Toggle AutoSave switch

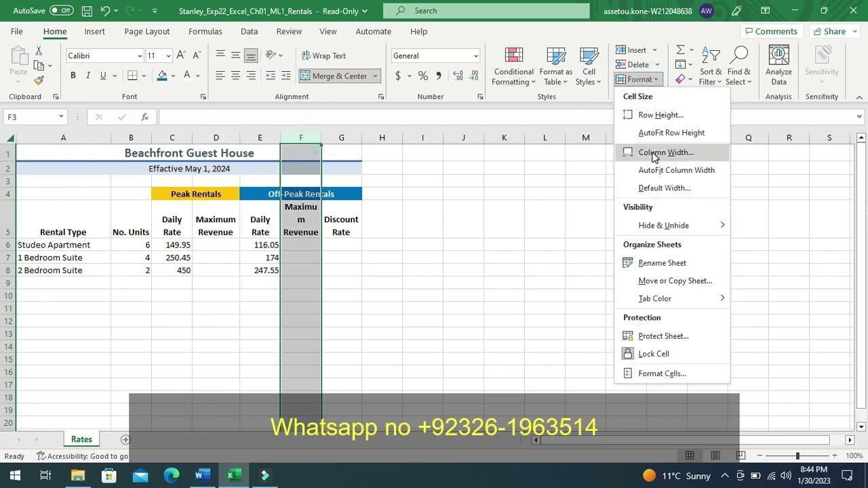pos(62,11)
